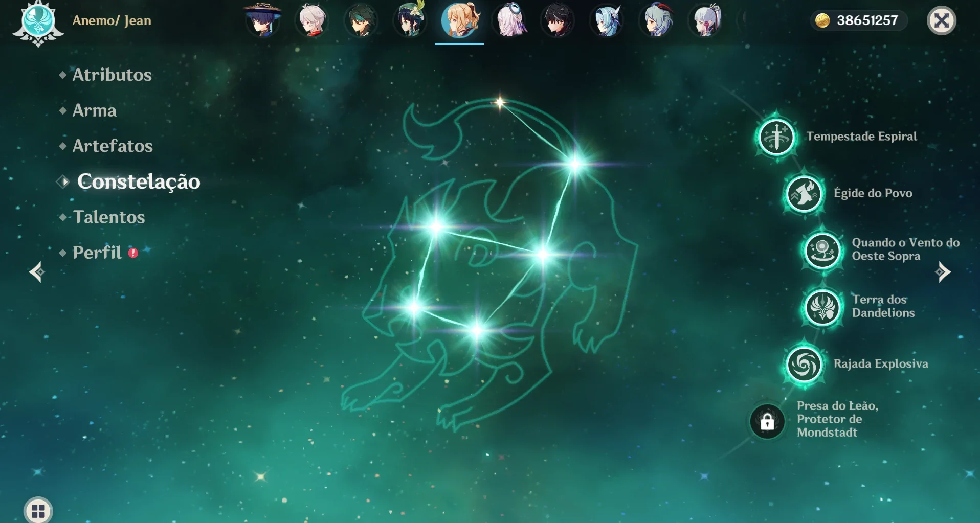
Task: Click the Rajada Explosiva label
Action: point(881,364)
